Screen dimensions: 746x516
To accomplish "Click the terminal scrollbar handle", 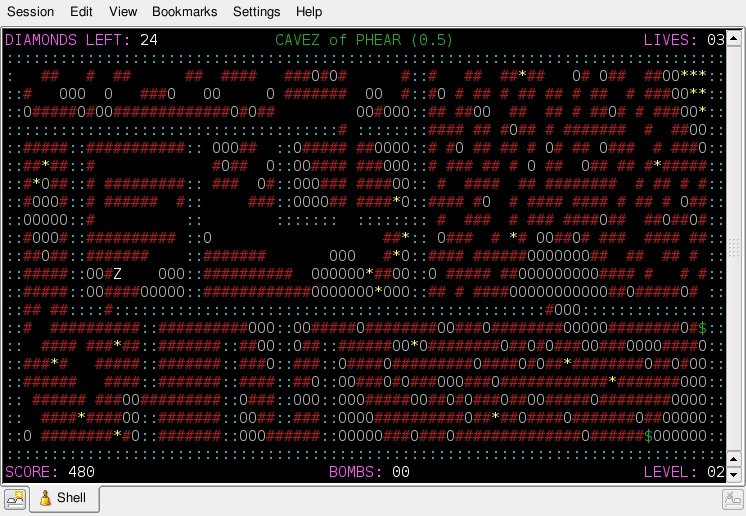I will (736, 249).
